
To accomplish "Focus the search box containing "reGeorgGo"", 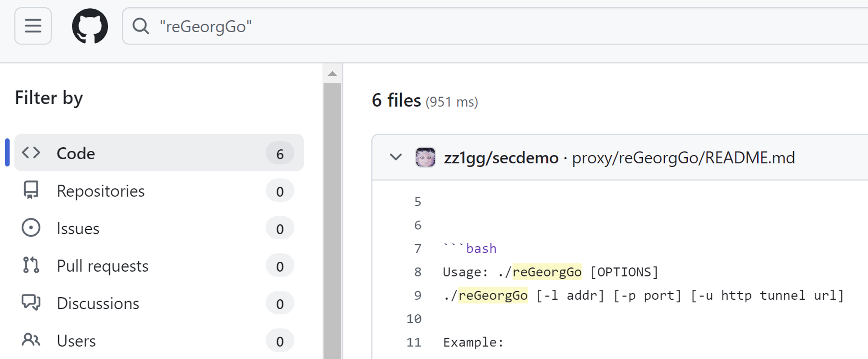I will pos(494,26).
